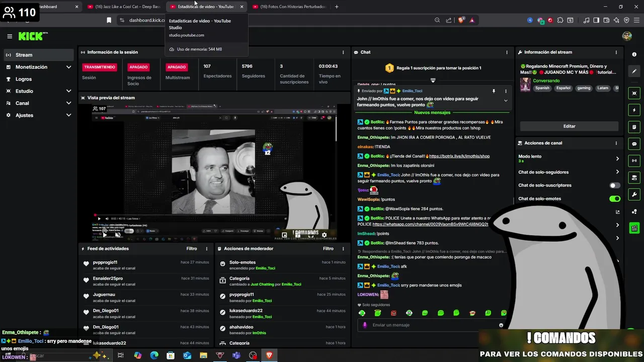
Task: Open the WhatsApp channel link in chat
Action: [x=430, y=224]
